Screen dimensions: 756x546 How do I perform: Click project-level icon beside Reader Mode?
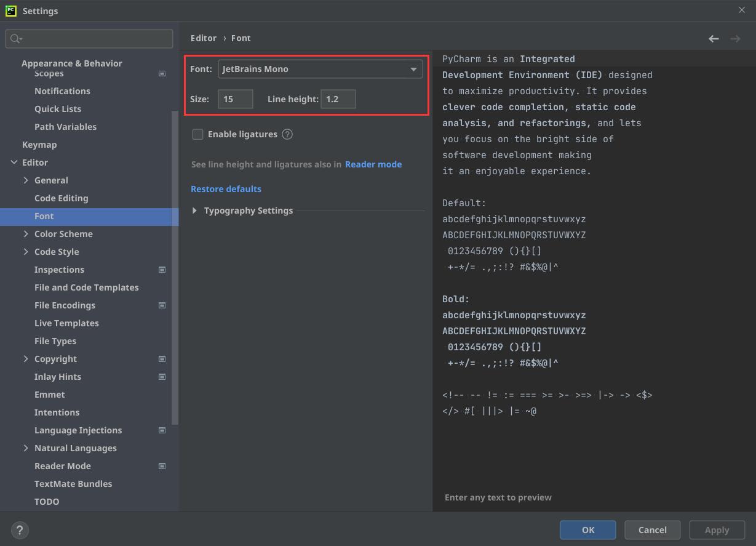coord(162,466)
